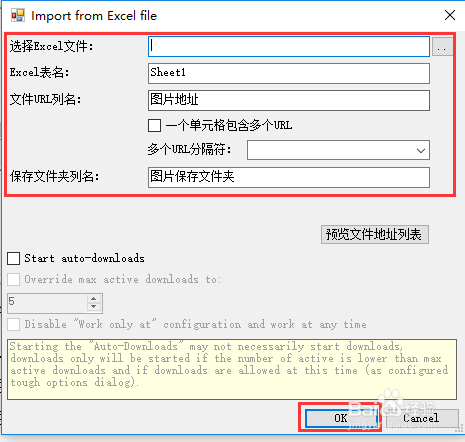Decrease max downloads with spinner down arrow

tap(94, 307)
